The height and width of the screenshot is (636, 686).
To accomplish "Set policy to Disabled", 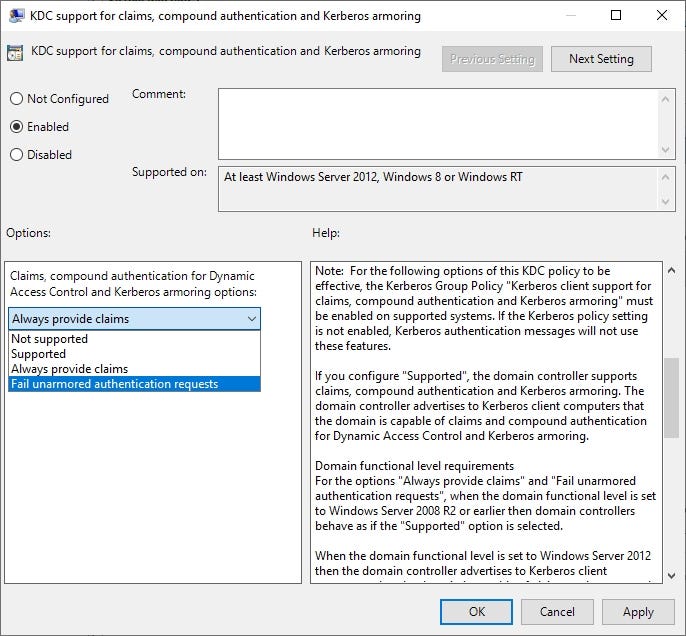I will click(16, 155).
